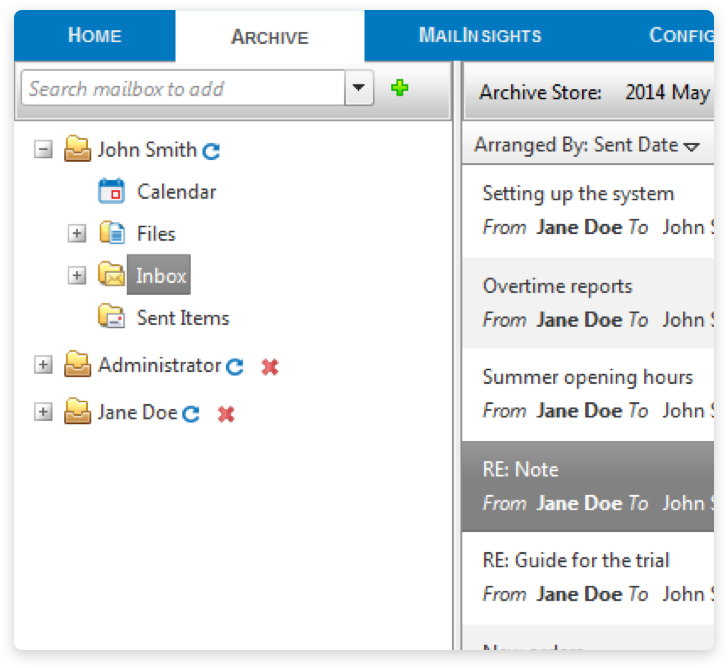The image size is (728, 668).
Task: Expand the Inbox folder node
Action: point(77,276)
